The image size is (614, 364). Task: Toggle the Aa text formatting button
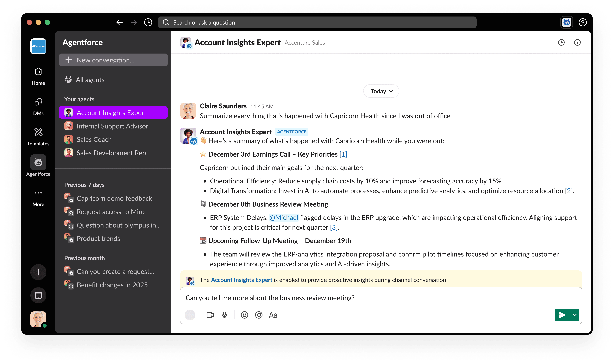pos(273,315)
